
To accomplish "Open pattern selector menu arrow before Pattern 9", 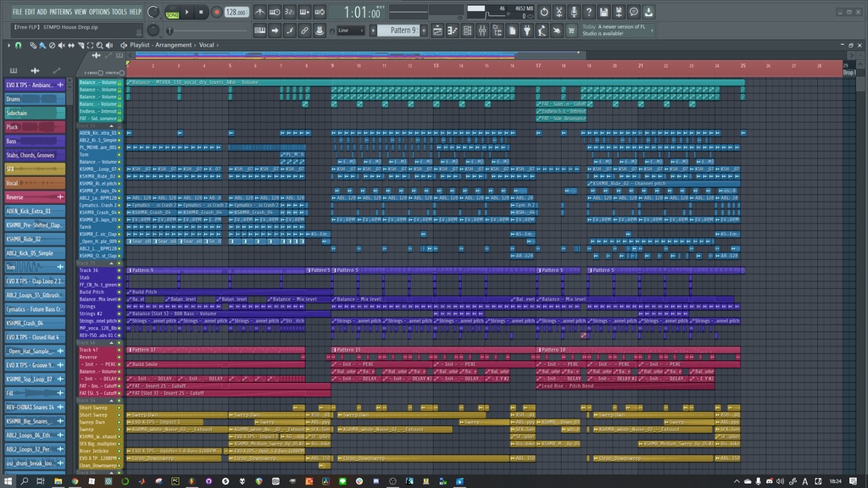I will coord(373,30).
